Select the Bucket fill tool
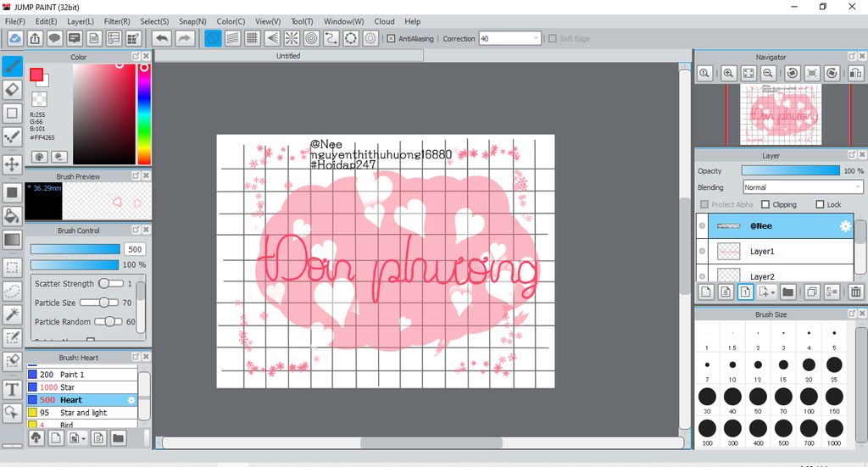The image size is (868, 467). pyautogui.click(x=12, y=216)
